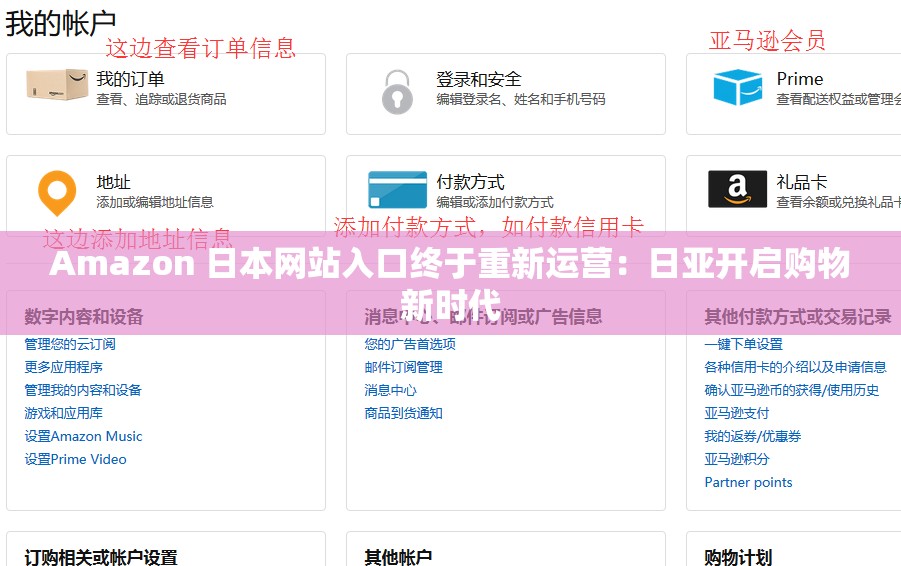Click 我的帐户 page heading
Screen dimensions: 901x566
(x=60, y=24)
